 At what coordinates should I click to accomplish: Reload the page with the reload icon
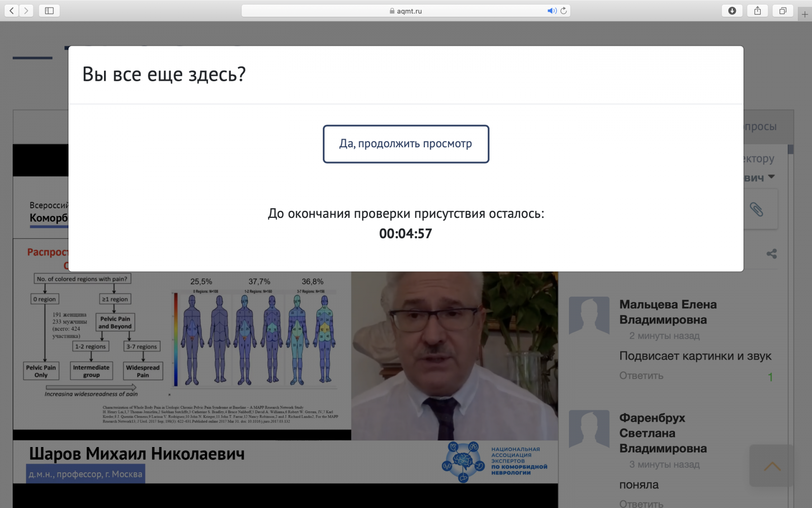coord(563,11)
